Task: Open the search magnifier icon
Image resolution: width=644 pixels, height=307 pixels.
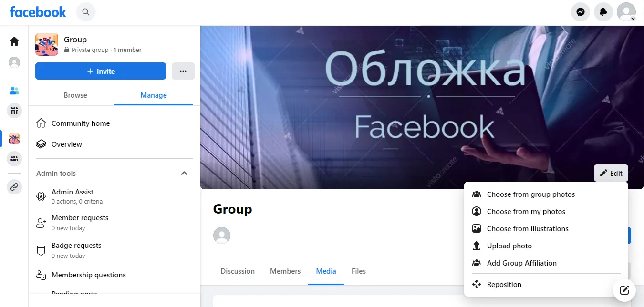Action: [86, 12]
